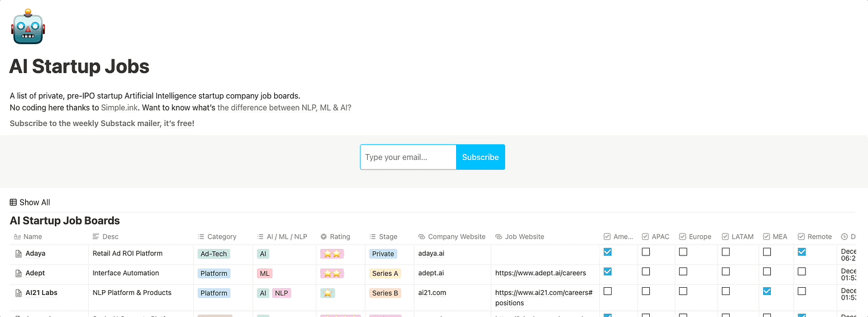The height and width of the screenshot is (317, 868).
Task: Click the Private stage tag for Adaya
Action: point(383,254)
